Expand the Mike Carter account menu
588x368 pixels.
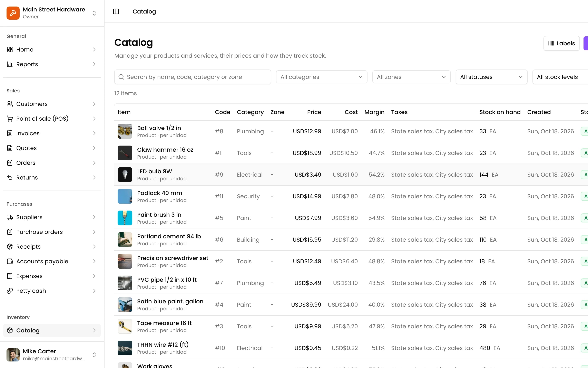pos(94,355)
